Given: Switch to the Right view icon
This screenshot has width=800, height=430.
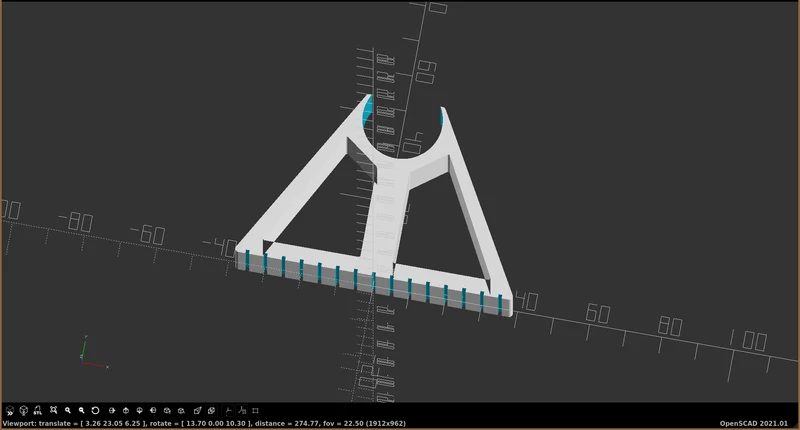Looking at the screenshot, I should click(112, 411).
